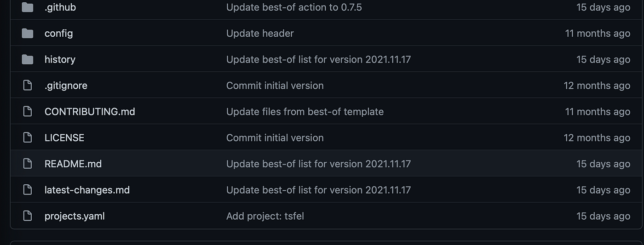The width and height of the screenshot is (644, 245).
Task: Click the file icon next to LICENSE
Action: (28, 138)
